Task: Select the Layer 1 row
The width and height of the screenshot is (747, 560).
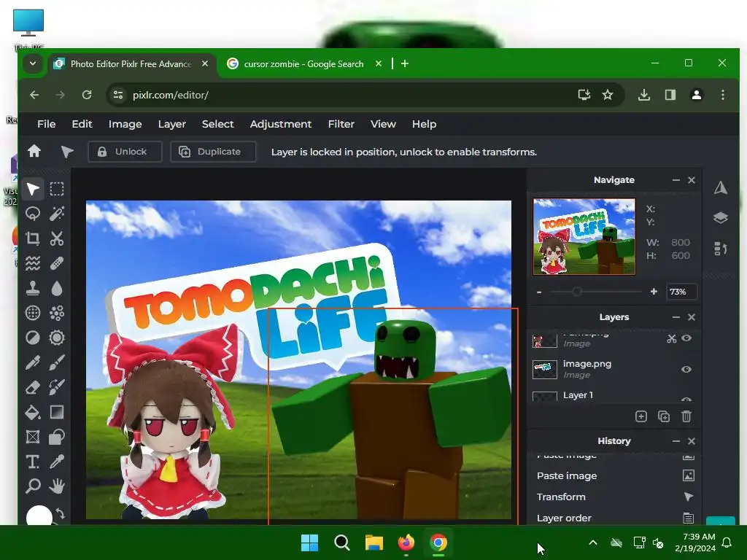Action: (x=614, y=395)
